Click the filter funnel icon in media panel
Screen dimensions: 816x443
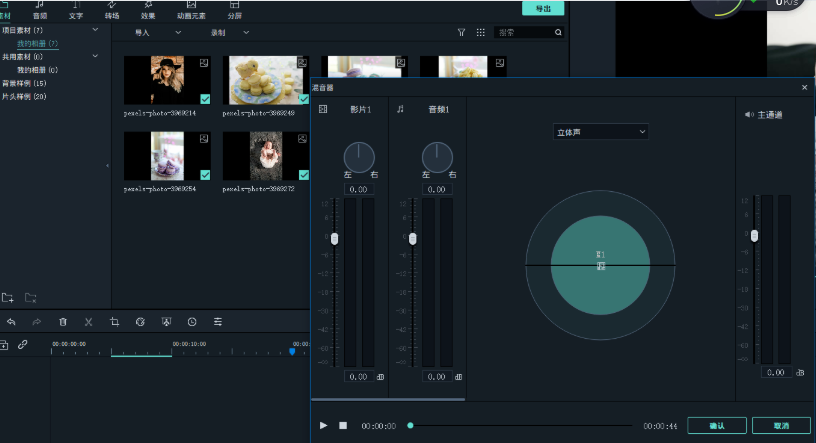coord(461,33)
